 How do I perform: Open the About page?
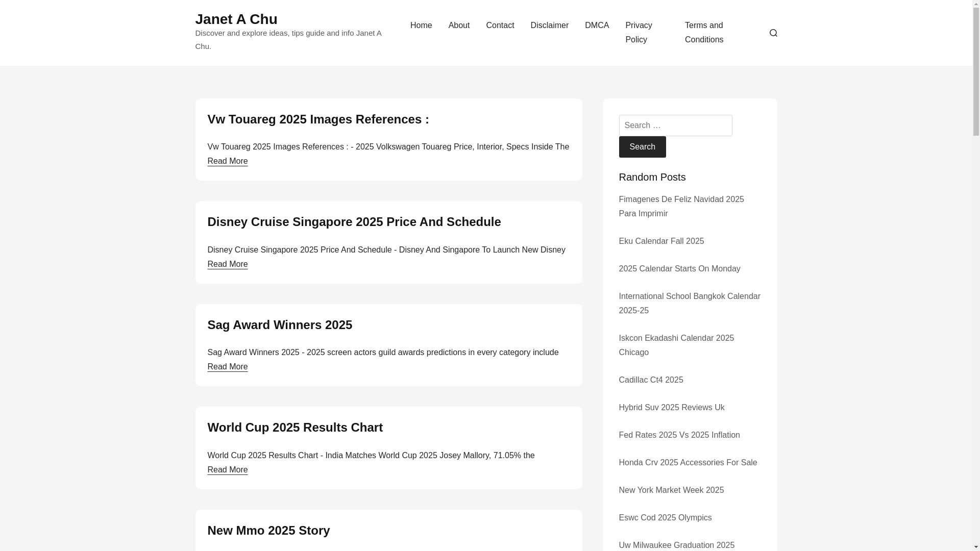click(459, 26)
